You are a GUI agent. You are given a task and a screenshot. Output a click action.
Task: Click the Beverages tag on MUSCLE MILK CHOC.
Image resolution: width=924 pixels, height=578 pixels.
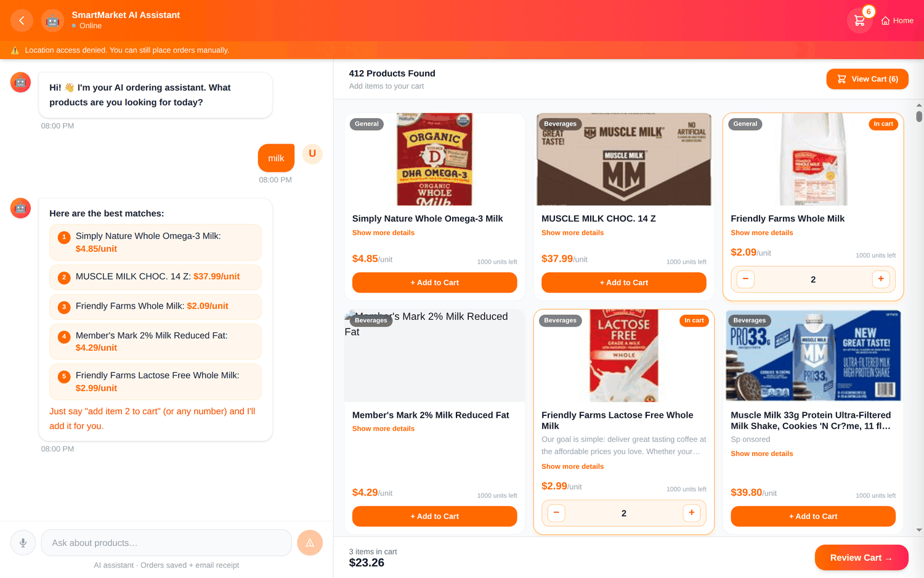560,124
